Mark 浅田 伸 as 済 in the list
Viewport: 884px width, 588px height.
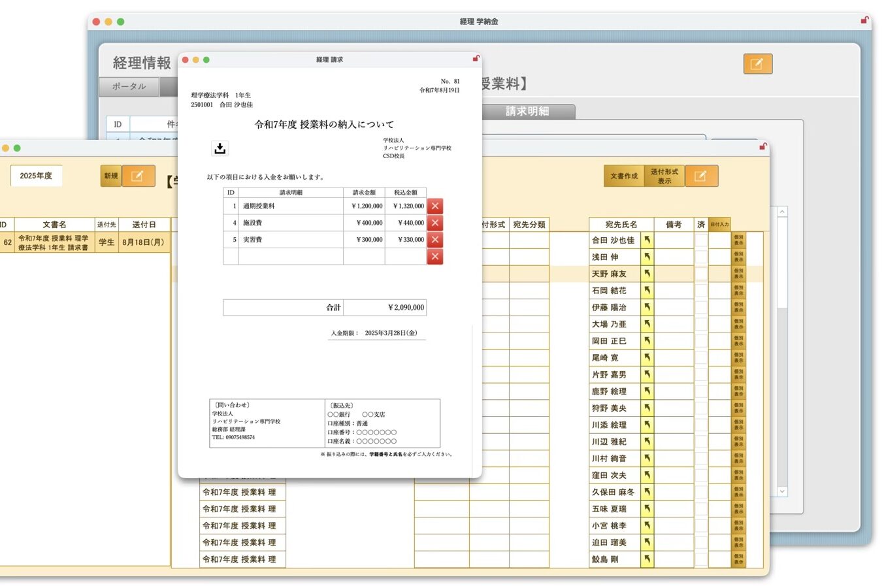[700, 257]
